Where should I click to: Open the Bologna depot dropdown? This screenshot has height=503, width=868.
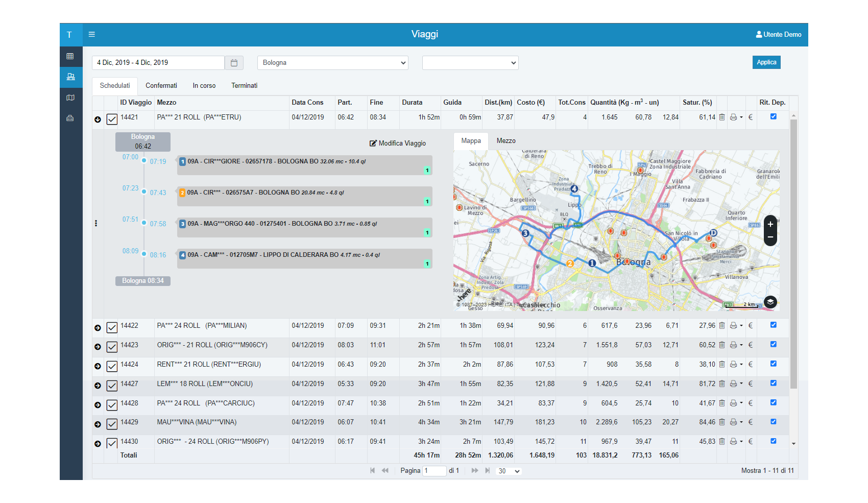click(x=332, y=63)
